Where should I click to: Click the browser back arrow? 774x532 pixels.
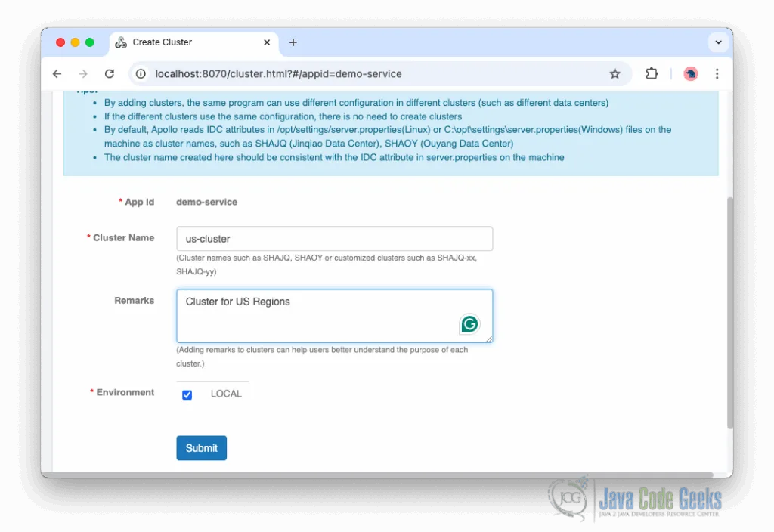(x=57, y=73)
